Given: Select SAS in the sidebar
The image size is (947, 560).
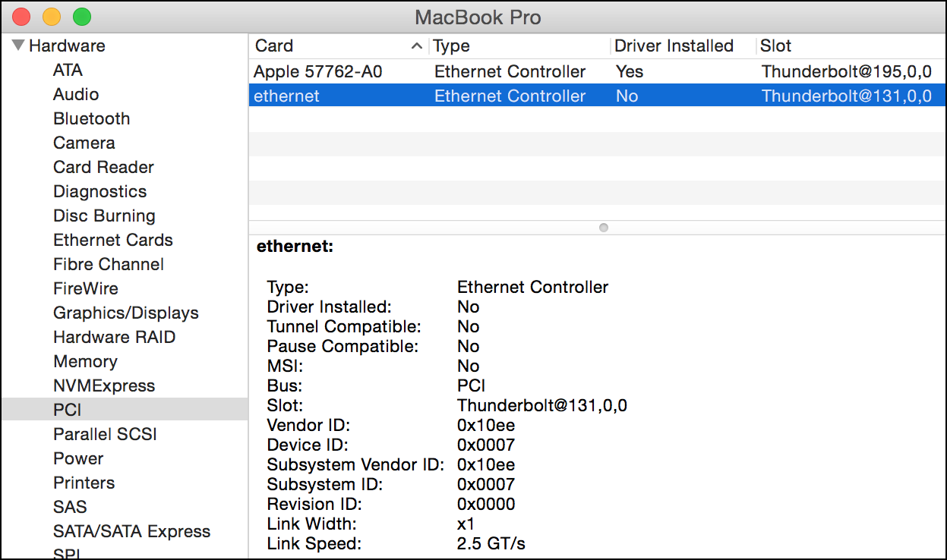Looking at the screenshot, I should [70, 507].
